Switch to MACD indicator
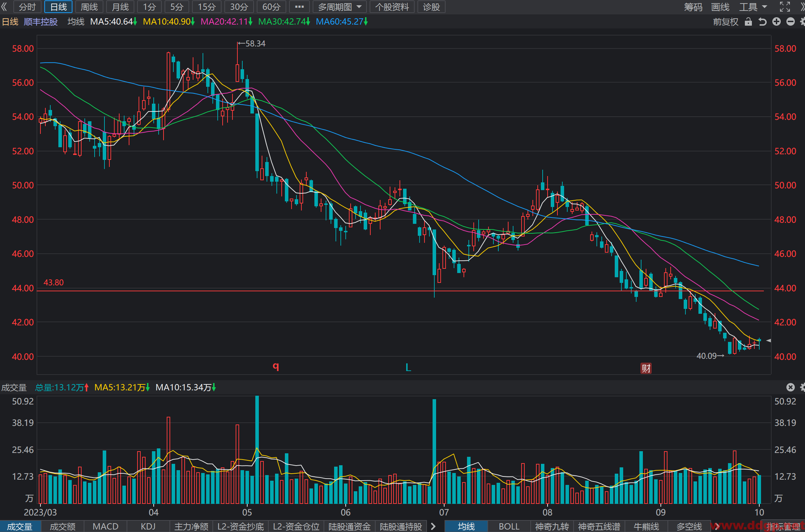The width and height of the screenshot is (805, 532). tap(106, 526)
